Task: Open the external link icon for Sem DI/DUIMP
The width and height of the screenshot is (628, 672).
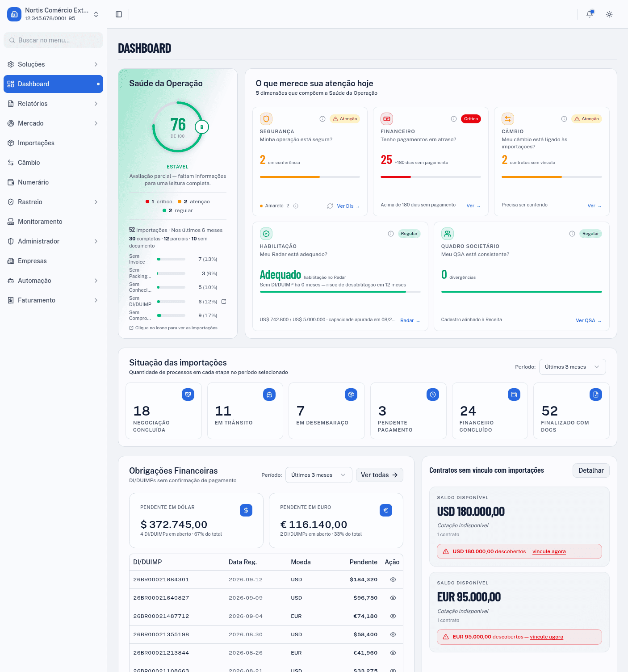Action: pos(224,302)
